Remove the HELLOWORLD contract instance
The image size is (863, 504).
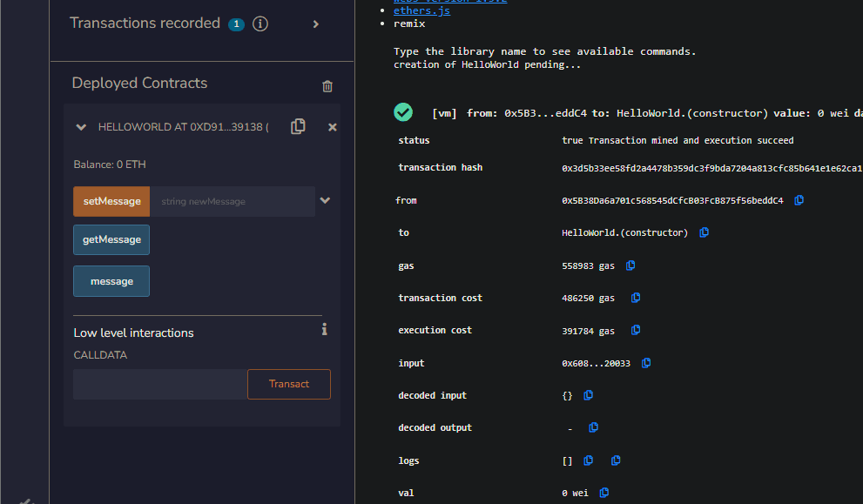(x=333, y=127)
